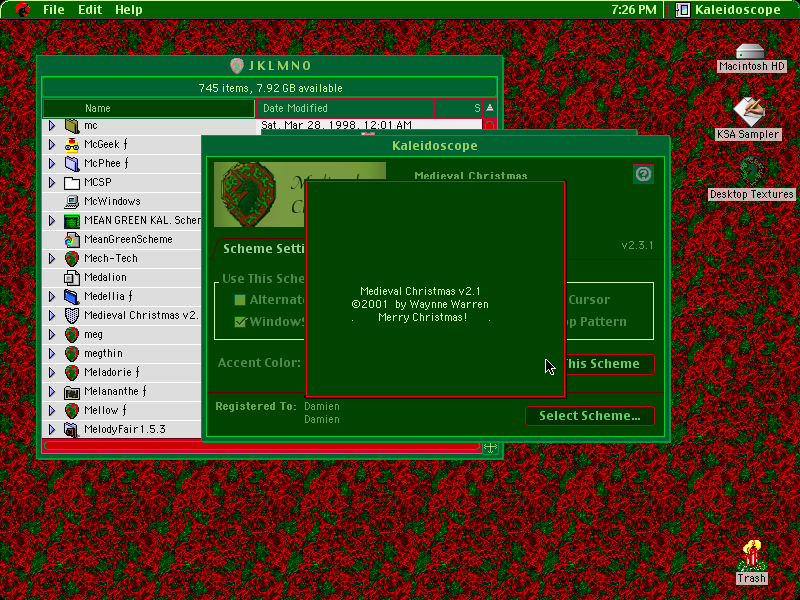Select the McWindows file name
The height and width of the screenshot is (600, 800).
pyautogui.click(x=112, y=202)
